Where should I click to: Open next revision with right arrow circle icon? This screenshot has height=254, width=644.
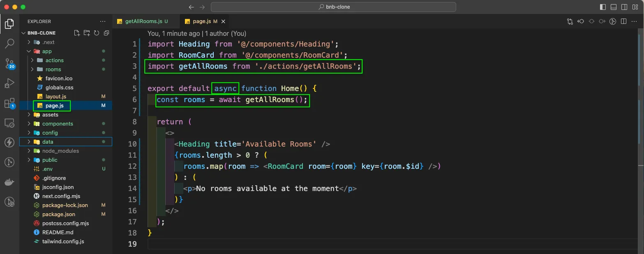(x=602, y=21)
